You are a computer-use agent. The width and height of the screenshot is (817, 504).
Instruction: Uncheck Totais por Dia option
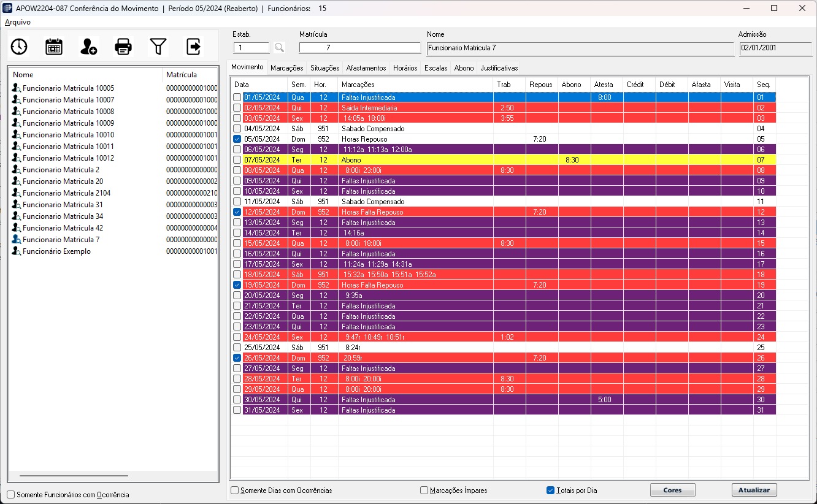click(x=551, y=491)
